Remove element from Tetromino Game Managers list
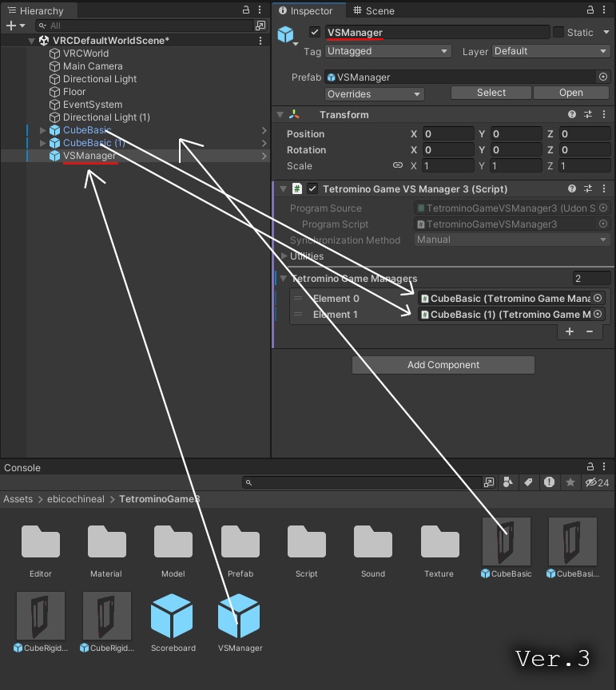The width and height of the screenshot is (616, 690). (x=590, y=331)
